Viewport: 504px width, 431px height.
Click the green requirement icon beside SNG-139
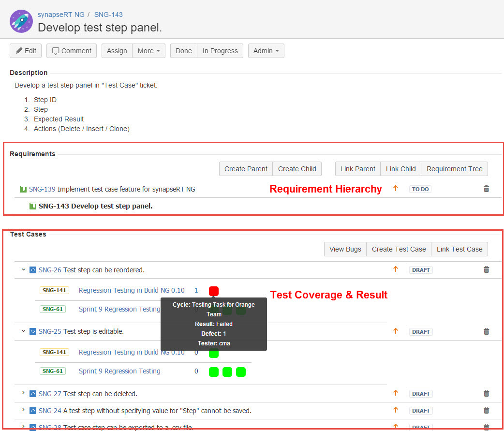tap(23, 189)
